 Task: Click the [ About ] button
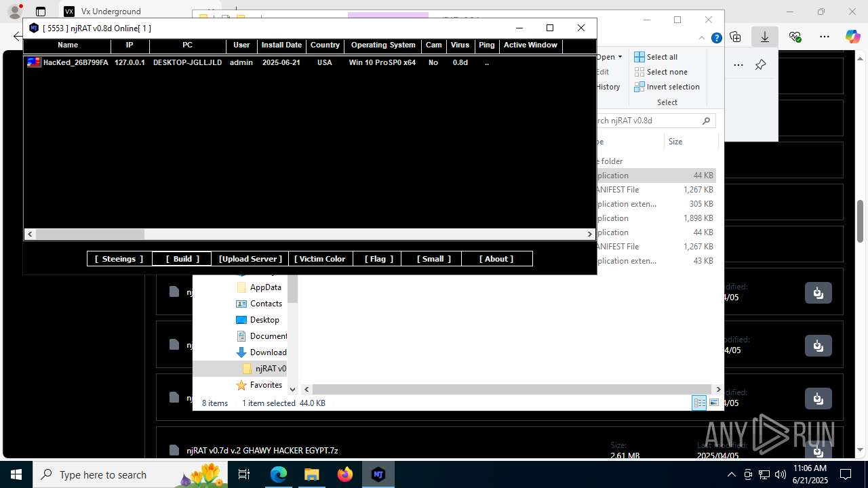point(496,259)
